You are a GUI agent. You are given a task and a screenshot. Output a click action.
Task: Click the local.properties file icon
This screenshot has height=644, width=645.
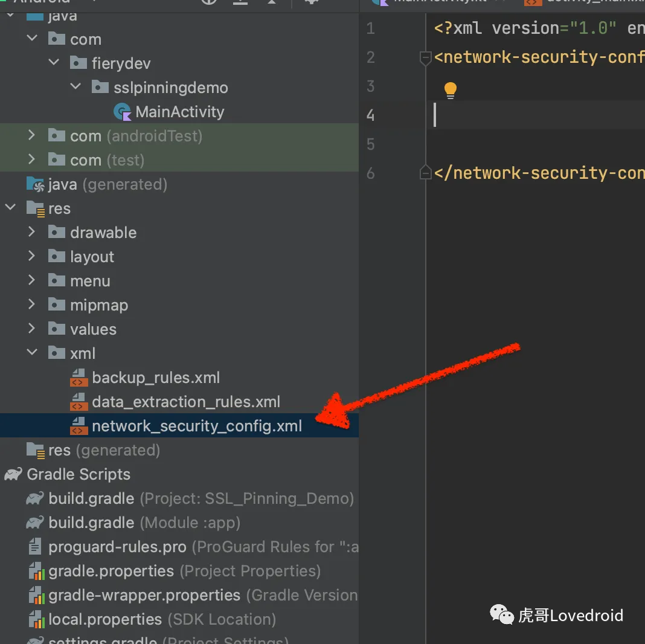pyautogui.click(x=37, y=619)
